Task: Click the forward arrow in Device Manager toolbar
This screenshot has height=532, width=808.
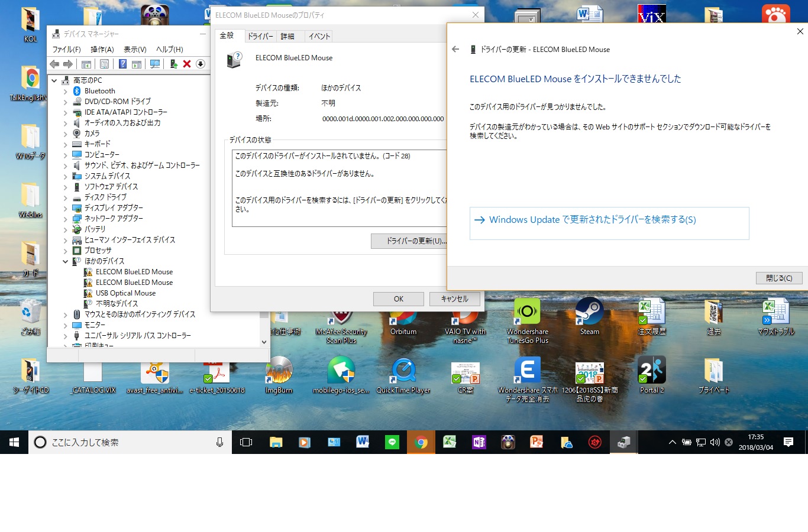Action: pyautogui.click(x=68, y=64)
